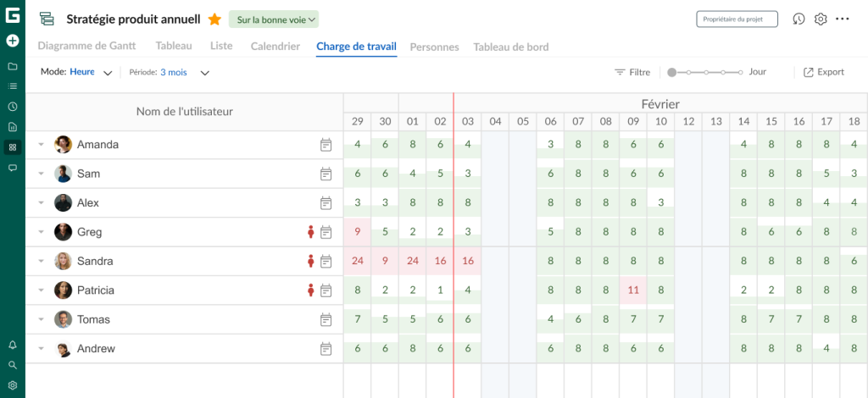Screen dimensions: 868x398
Task: Switch to the Diagramme de Gantt tab
Action: 87,47
